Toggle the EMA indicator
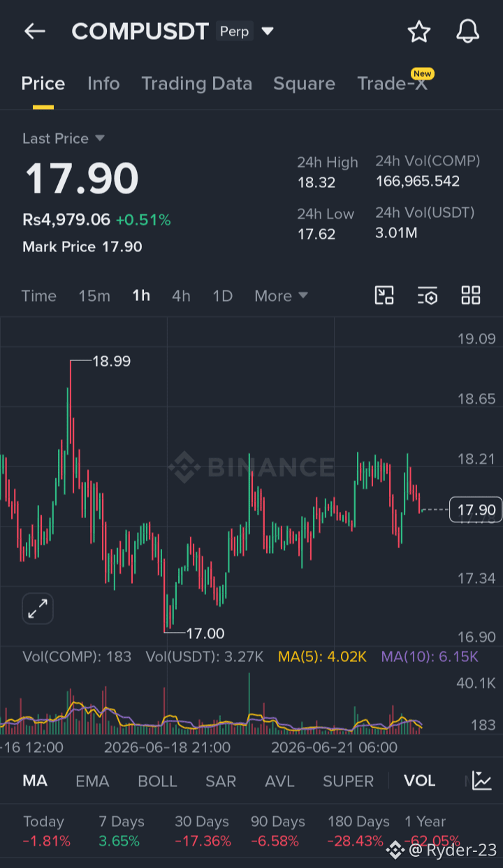 coord(92,781)
